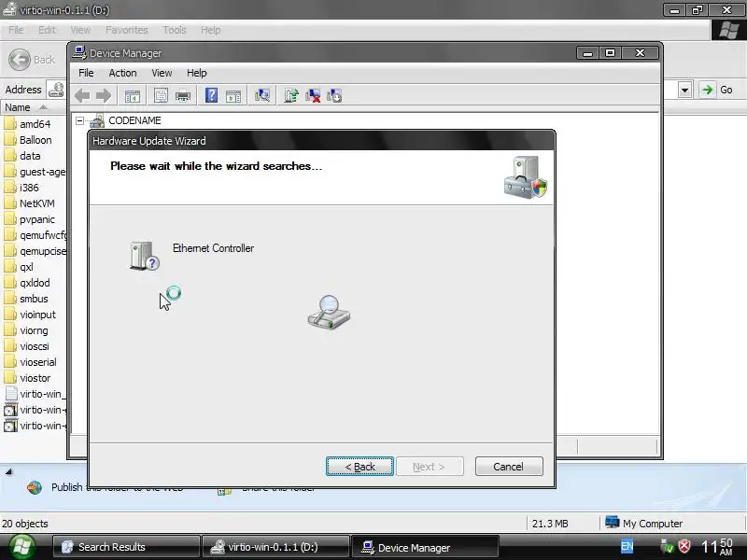Select the data folder
The image size is (747, 560).
[22, 156]
